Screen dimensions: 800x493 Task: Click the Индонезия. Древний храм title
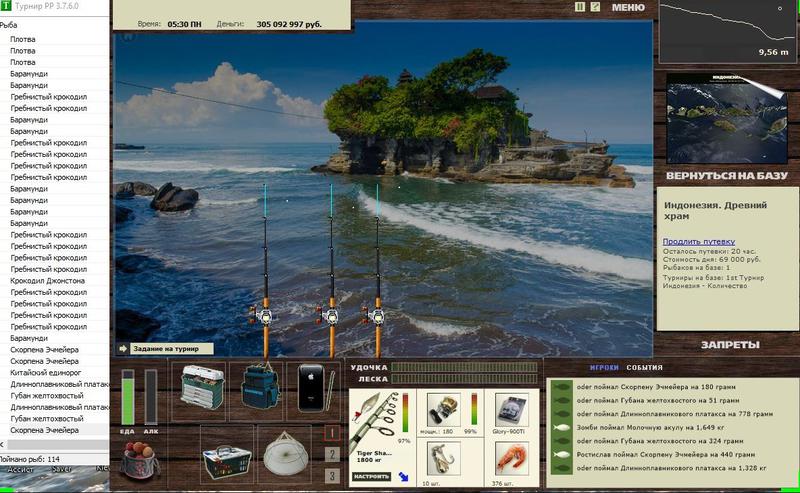pos(715,210)
